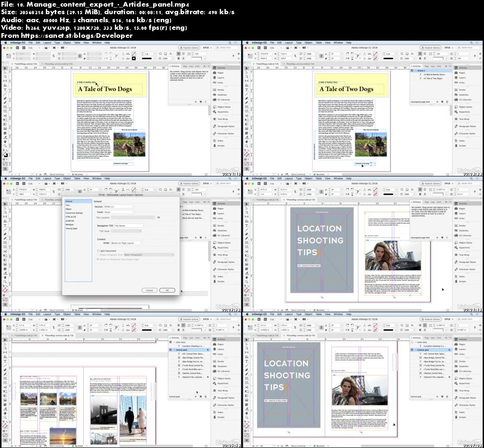Select Viewing Apps in EPUB dialog list
484x448 pixels.
point(71,228)
